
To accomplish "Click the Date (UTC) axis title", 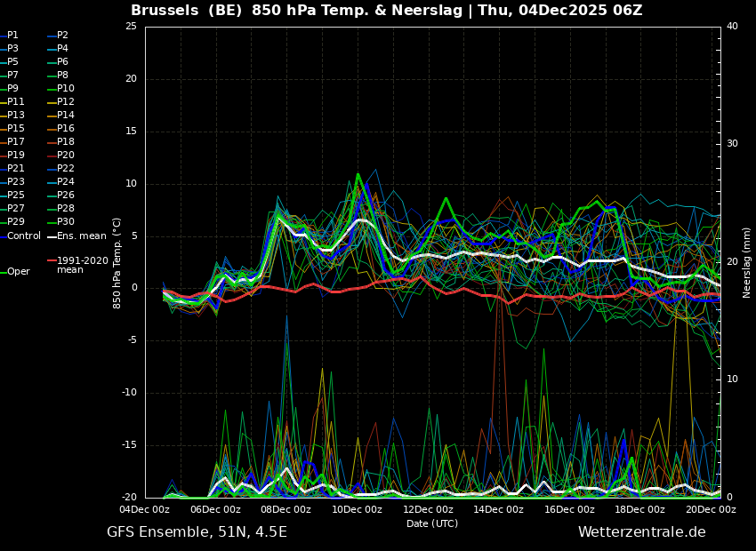I will (432, 524).
